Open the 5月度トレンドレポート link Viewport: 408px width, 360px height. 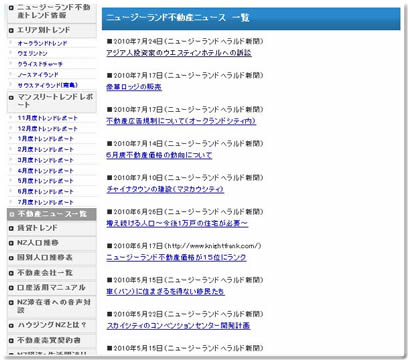coord(46,181)
